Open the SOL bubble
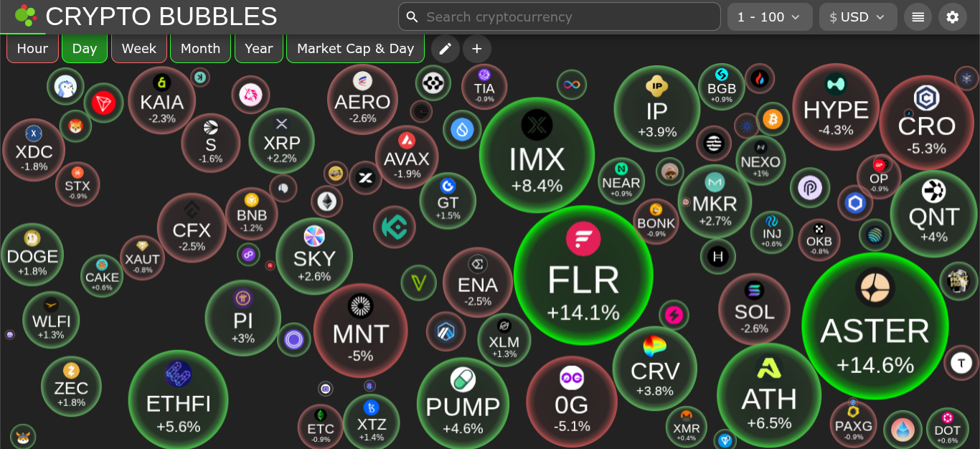This screenshot has height=449, width=980. pos(754,309)
